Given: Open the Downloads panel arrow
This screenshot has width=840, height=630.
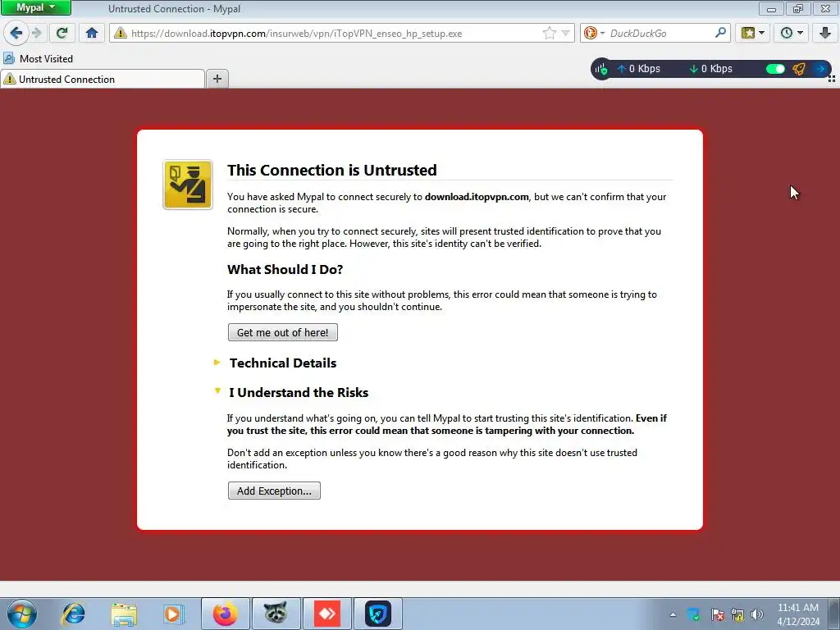Looking at the screenshot, I should pos(825,33).
